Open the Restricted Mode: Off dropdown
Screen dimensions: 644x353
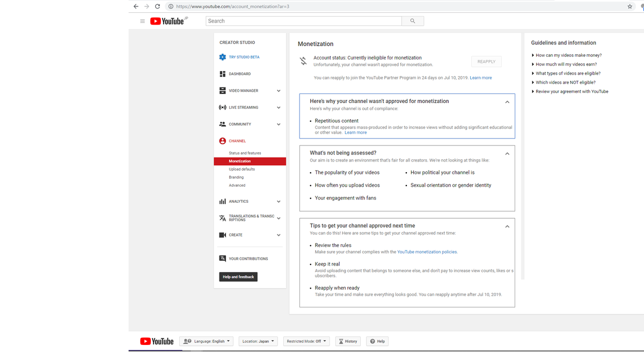click(306, 341)
